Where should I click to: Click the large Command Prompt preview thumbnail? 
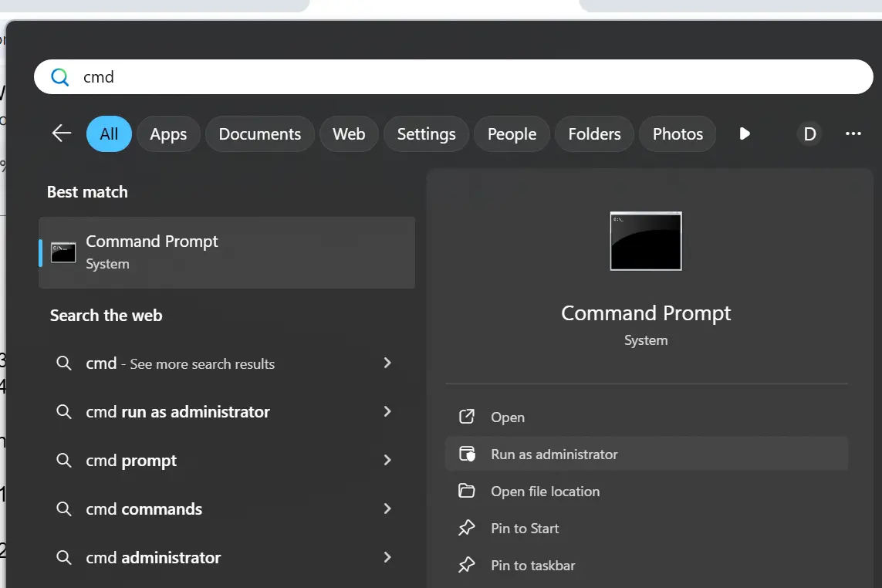pos(645,241)
